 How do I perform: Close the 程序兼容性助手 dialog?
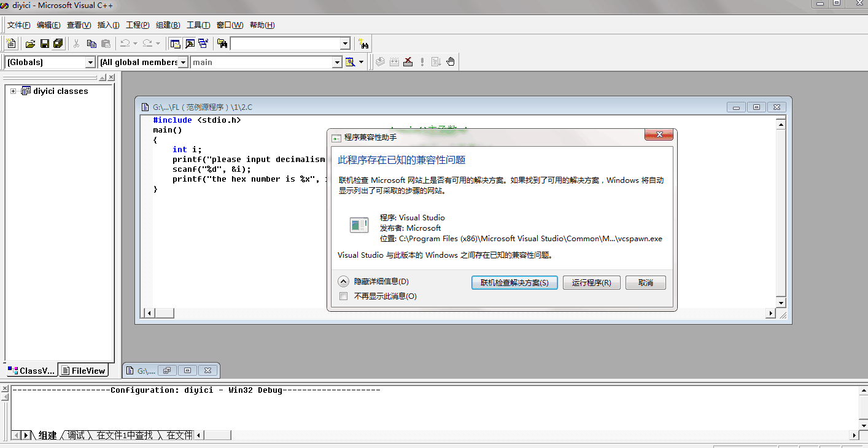pos(660,134)
